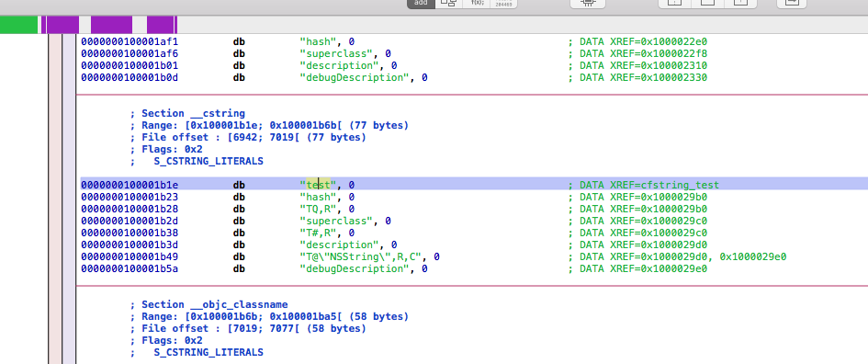Screen dimensions: 868x364
Task: Click "File offset : [7019; 7077[" comment
Action: (248, 328)
